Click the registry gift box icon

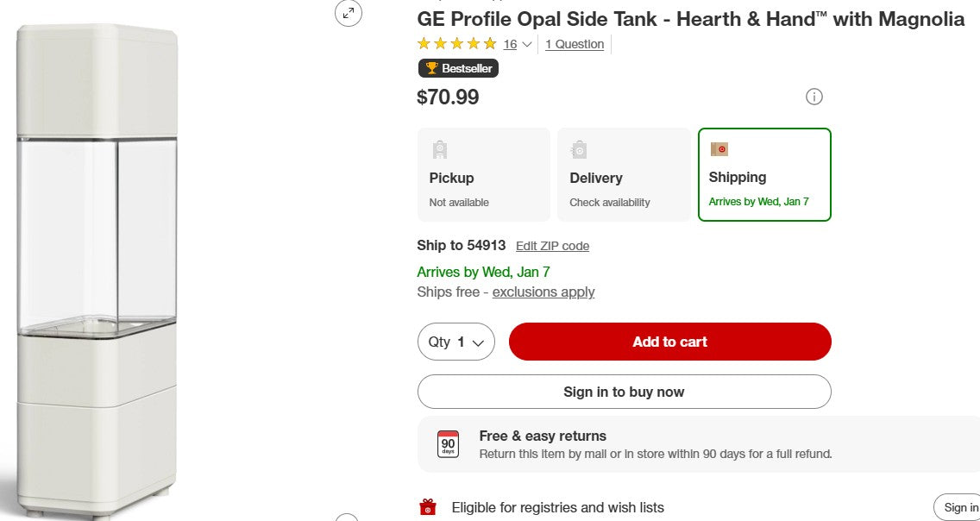pos(428,507)
